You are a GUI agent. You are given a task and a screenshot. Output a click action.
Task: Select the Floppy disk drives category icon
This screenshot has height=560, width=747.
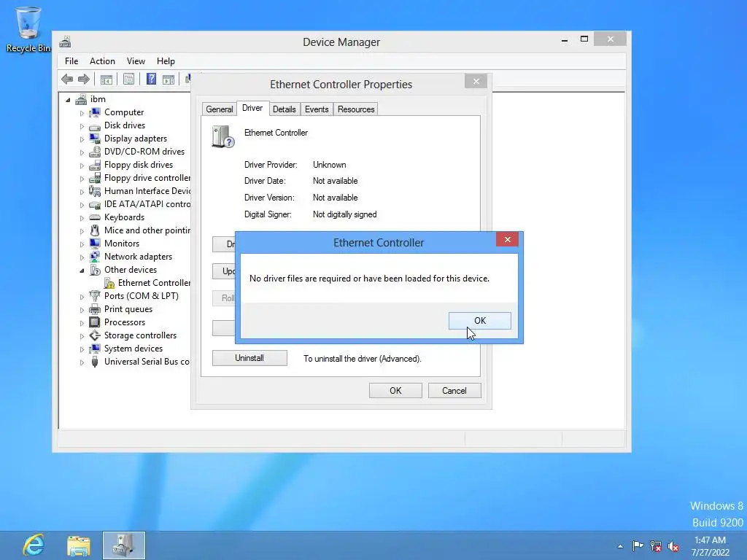tap(95, 165)
